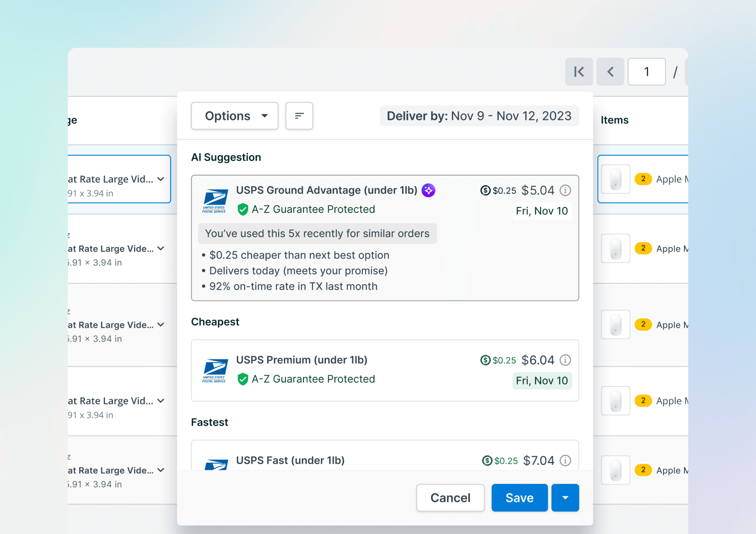The width and height of the screenshot is (756, 534).
Task: Click the previous page arrow icon
Action: 610,72
